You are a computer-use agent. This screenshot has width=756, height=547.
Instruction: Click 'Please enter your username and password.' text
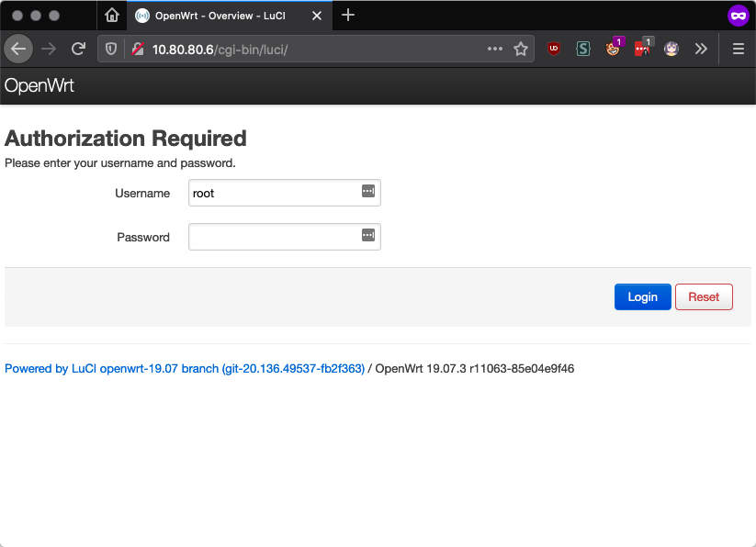[120, 163]
